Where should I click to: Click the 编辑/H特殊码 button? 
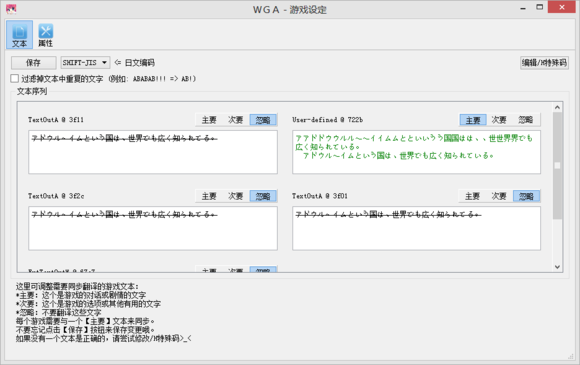[x=544, y=62]
